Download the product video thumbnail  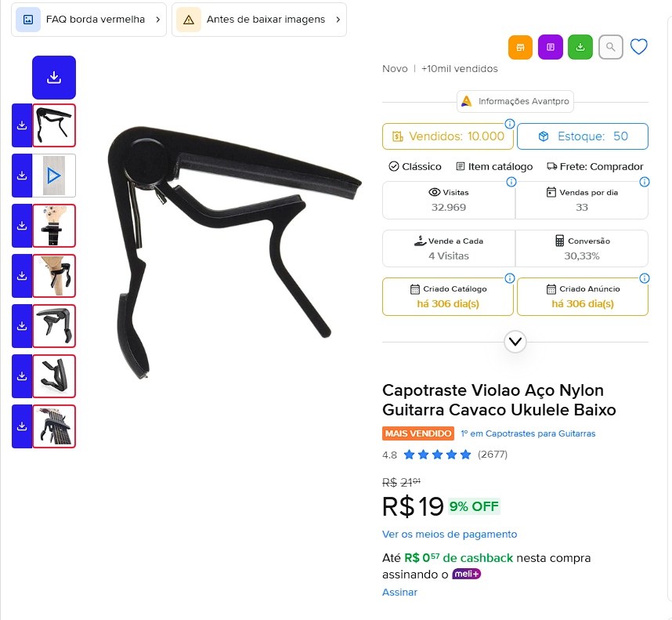coord(22,176)
